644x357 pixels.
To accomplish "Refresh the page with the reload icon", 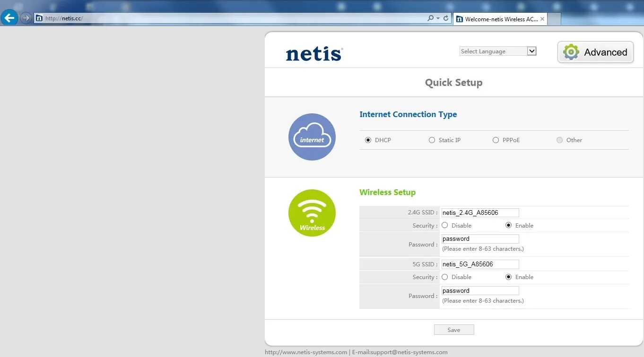I will tap(446, 18).
